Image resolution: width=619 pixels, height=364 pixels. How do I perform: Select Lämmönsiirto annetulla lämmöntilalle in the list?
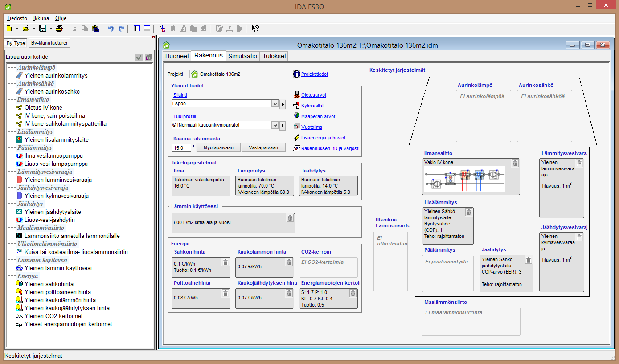[72, 236]
